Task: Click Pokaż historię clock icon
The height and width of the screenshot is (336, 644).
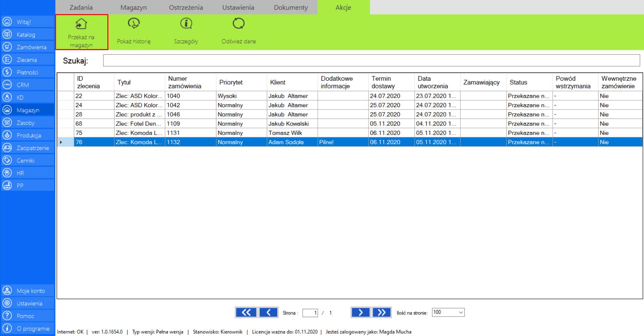Action: (x=134, y=24)
